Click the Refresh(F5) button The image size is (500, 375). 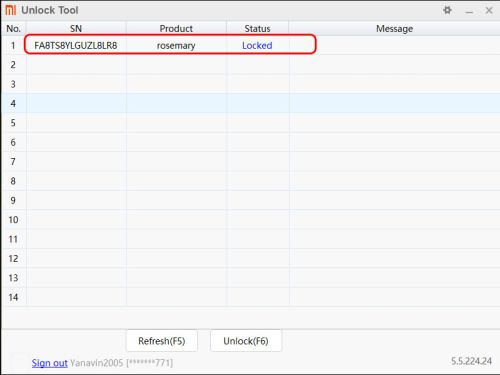point(162,341)
